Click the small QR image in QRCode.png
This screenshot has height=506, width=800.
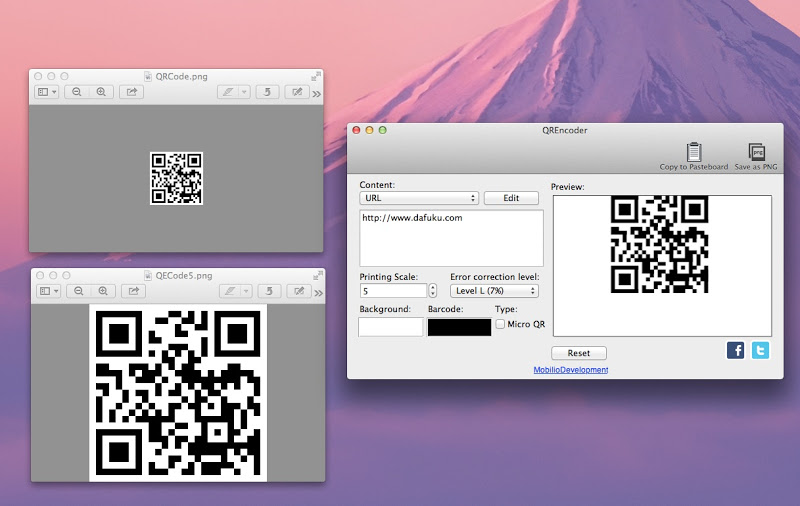coord(177,178)
